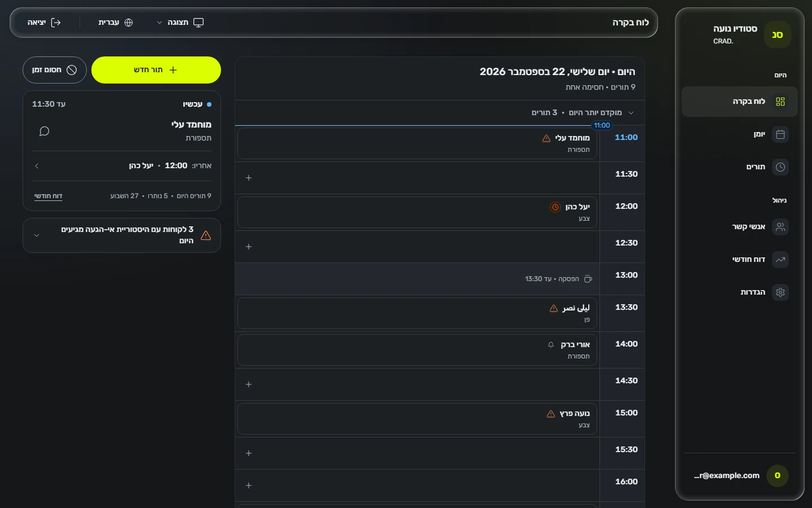The image size is (812, 508).
Task: Open the next appointment chevron on the אחריו row
Action: click(x=37, y=166)
